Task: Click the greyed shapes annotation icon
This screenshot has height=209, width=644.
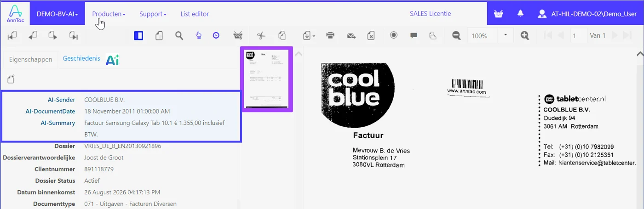Action: 432,35
